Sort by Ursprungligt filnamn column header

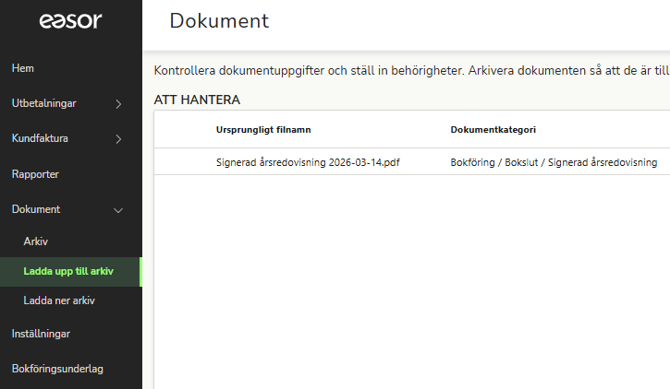click(263, 130)
